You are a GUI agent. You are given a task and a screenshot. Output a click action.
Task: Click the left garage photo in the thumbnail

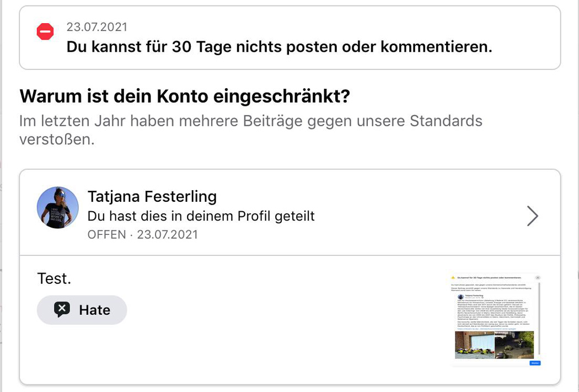[474, 345]
